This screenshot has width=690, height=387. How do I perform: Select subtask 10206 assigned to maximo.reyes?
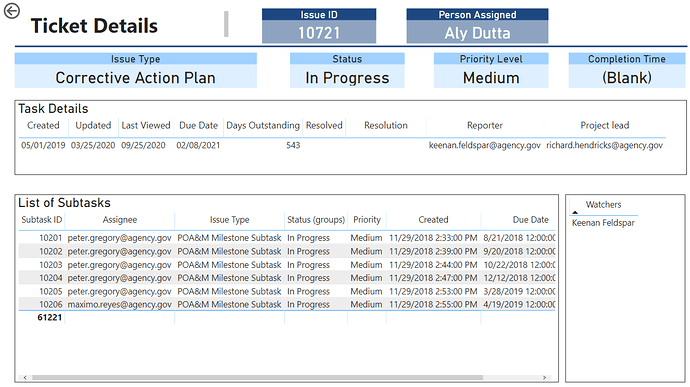click(x=287, y=304)
